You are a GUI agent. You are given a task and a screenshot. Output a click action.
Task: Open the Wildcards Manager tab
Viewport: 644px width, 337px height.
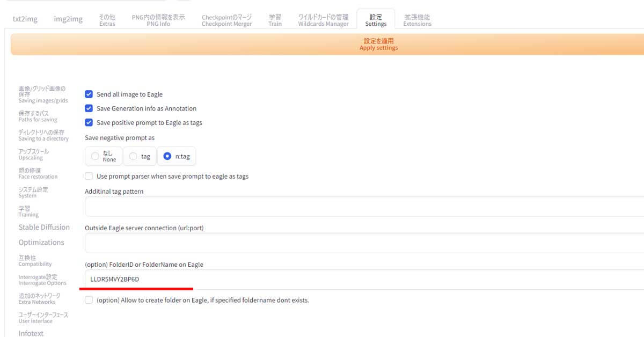click(323, 20)
